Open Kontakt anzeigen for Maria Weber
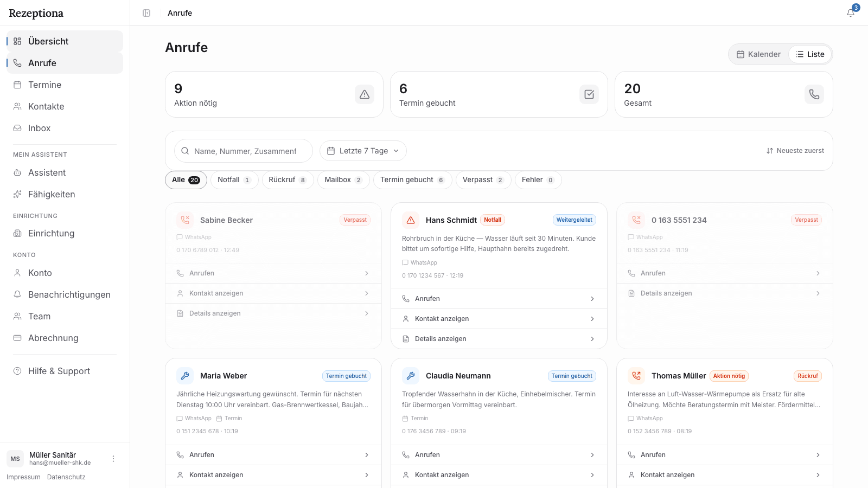Screen dimensions: 868x488 (x=273, y=475)
